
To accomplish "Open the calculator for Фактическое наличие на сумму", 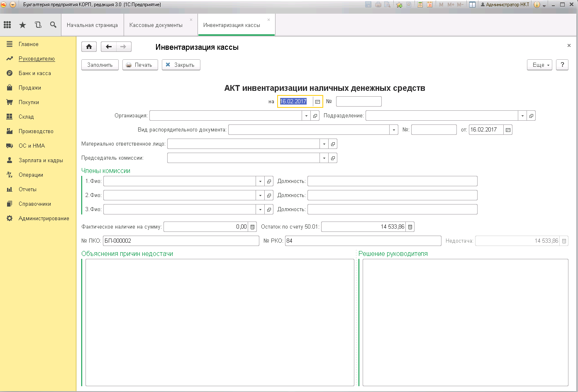I will point(252,227).
